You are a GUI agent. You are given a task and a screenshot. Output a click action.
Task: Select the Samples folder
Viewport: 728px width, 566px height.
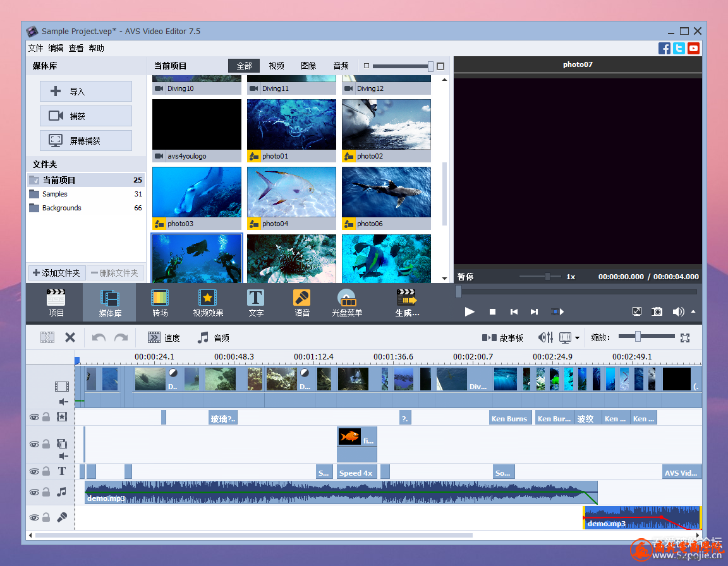86,194
